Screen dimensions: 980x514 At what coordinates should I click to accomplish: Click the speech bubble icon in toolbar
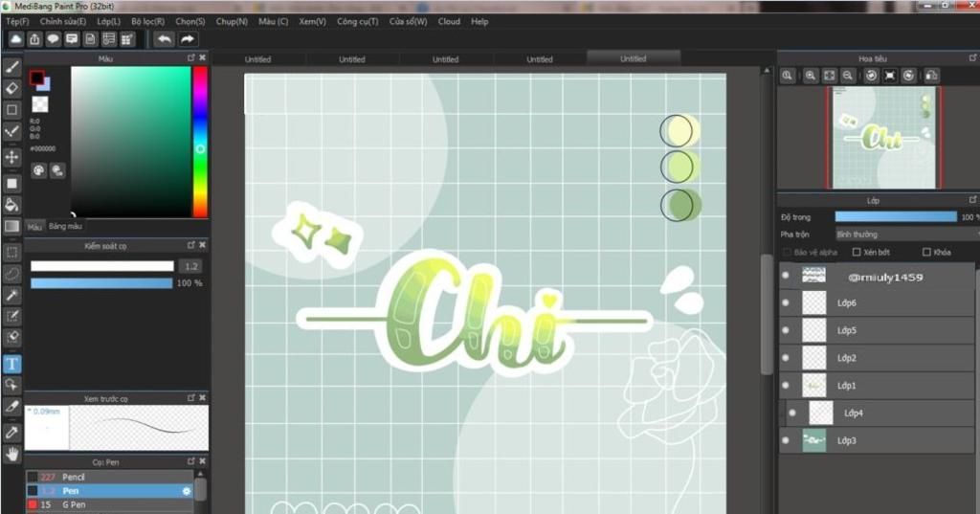(x=54, y=39)
